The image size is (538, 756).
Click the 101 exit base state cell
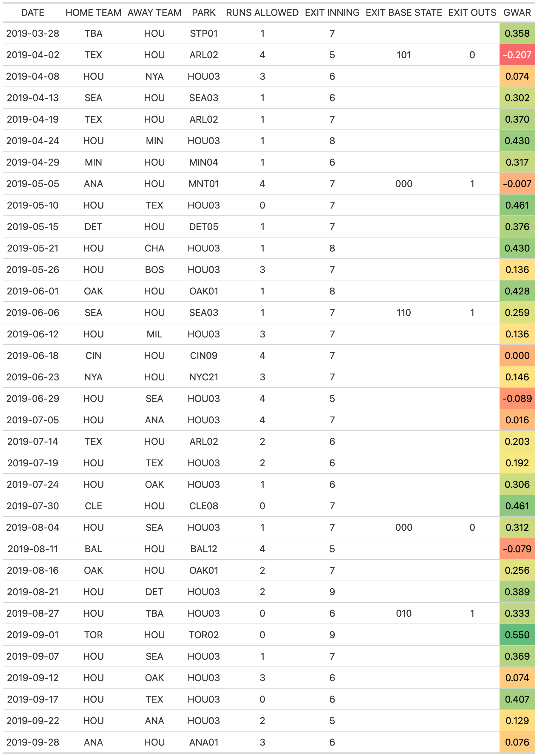point(403,55)
